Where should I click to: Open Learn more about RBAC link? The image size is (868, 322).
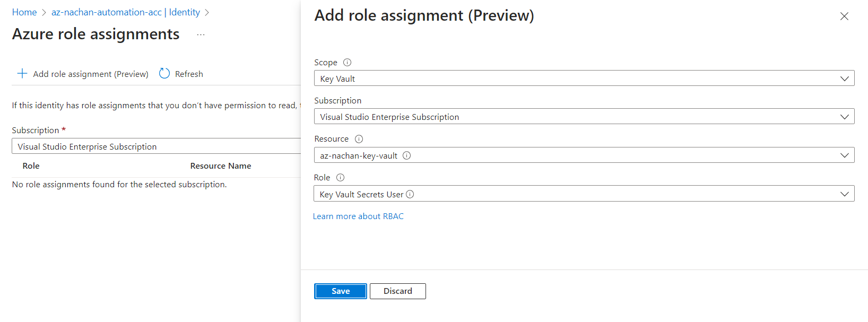[358, 216]
